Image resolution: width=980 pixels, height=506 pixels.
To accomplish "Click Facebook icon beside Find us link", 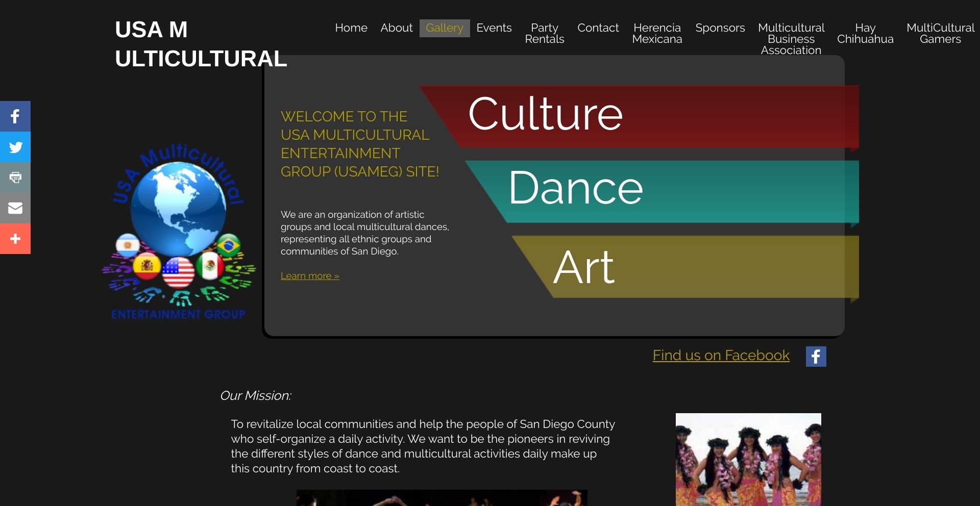I will [816, 357].
